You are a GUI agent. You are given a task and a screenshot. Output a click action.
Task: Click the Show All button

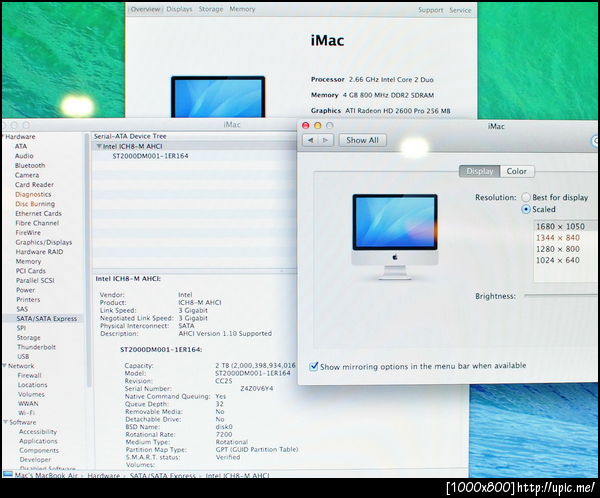pyautogui.click(x=362, y=140)
